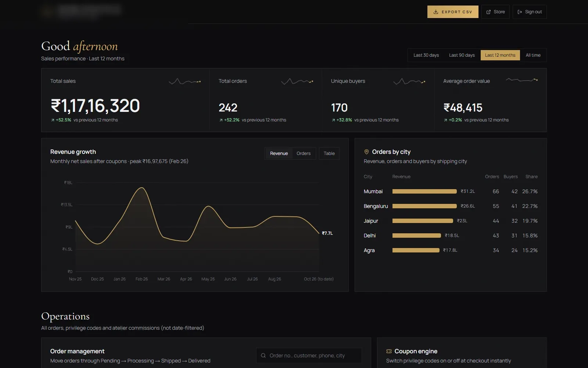Viewport: 588px width, 368px height.
Task: Toggle the Table view of revenue growth
Action: point(329,153)
